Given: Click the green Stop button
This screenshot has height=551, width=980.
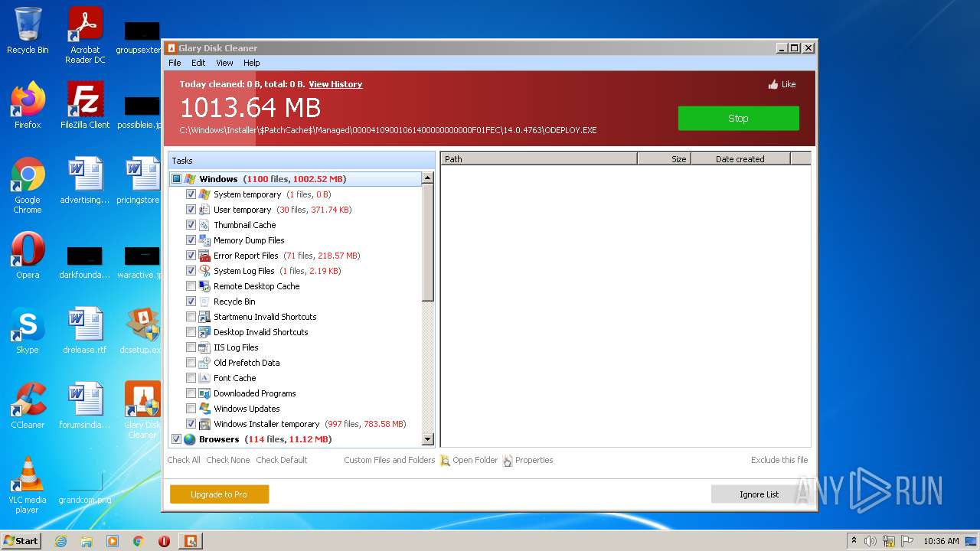Looking at the screenshot, I should point(738,119).
